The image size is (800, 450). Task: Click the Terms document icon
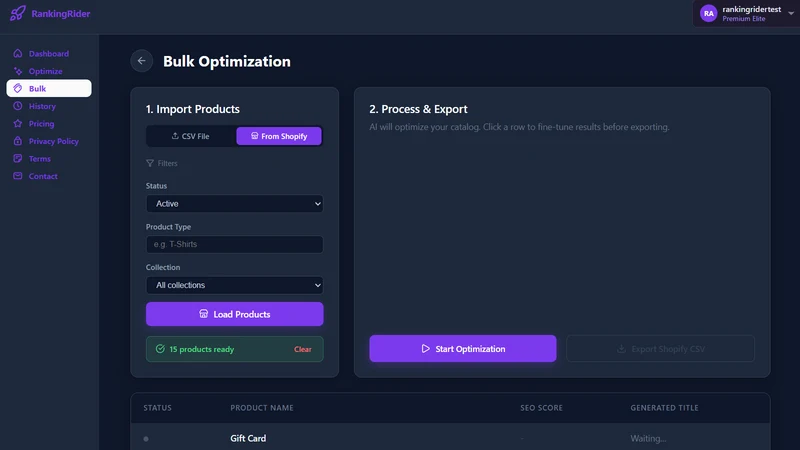click(x=18, y=159)
